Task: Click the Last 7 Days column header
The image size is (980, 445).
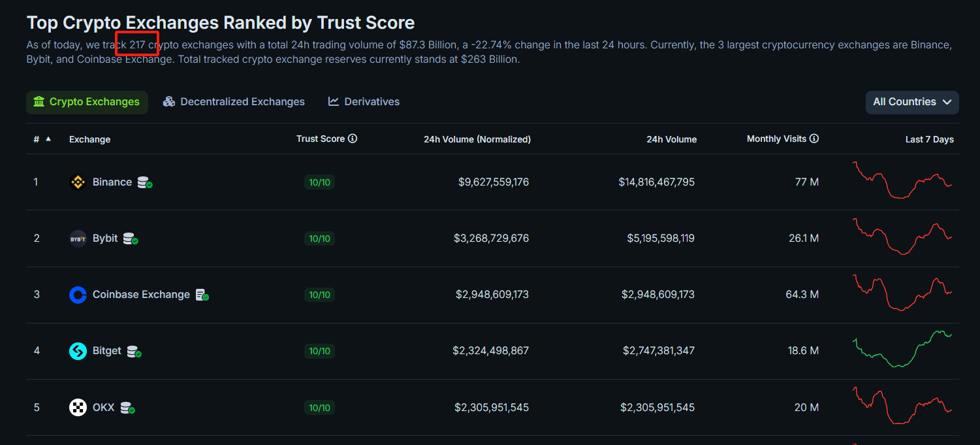Action: click(x=930, y=139)
